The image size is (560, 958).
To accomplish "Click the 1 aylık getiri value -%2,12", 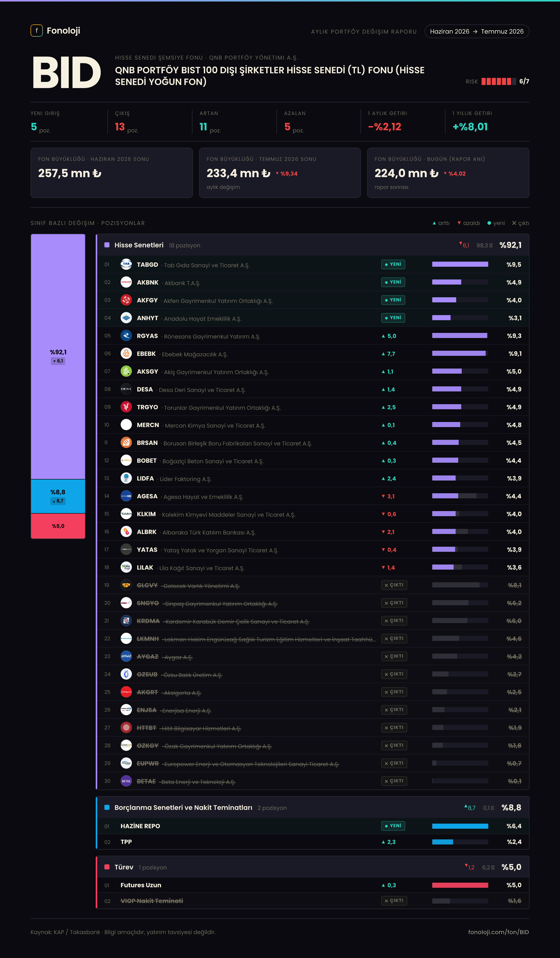I will (x=384, y=127).
